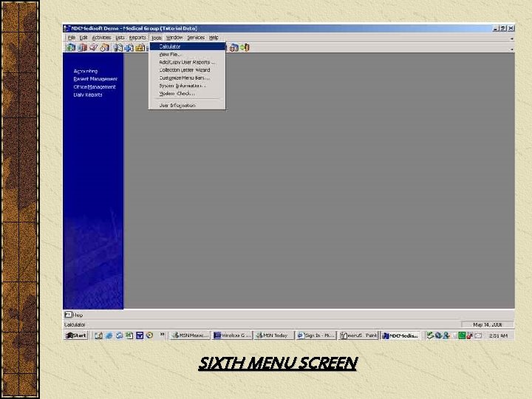Click the Word quick launch icon
The height and width of the screenshot is (399, 532).
point(140,335)
